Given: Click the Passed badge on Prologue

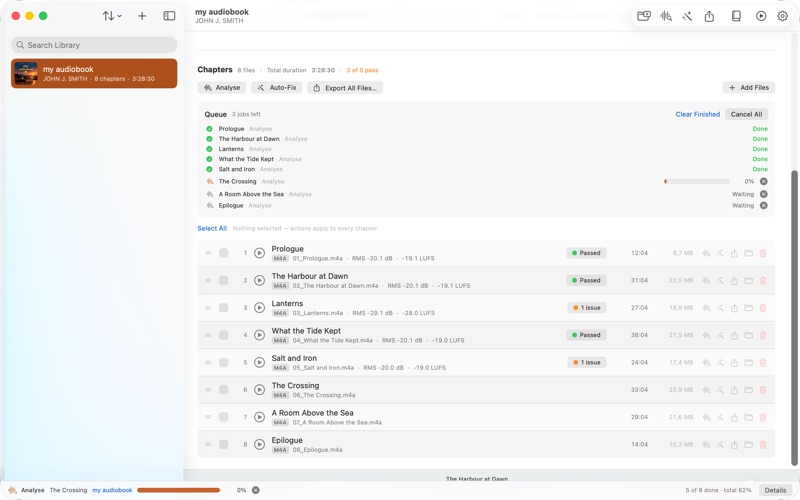Looking at the screenshot, I should (586, 253).
